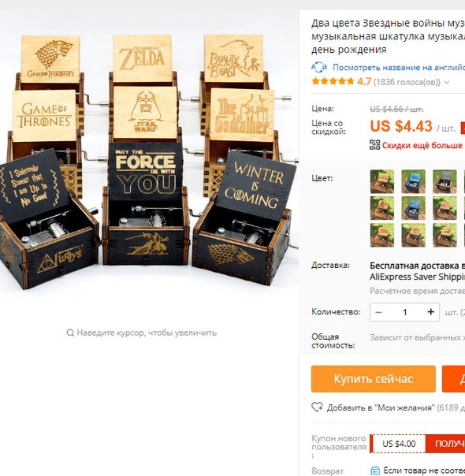Decrease quantity with the minus icon
The width and height of the screenshot is (465, 476).
[378, 312]
